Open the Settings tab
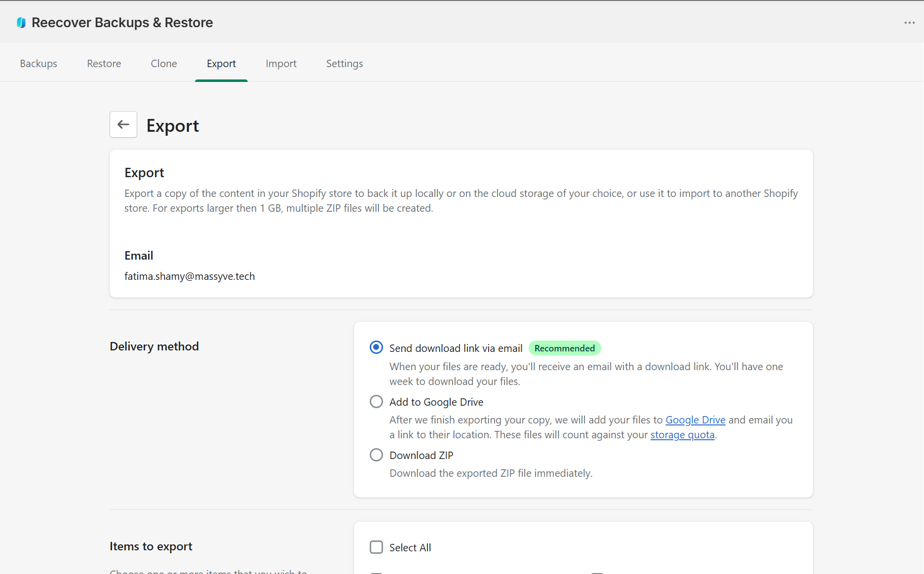This screenshot has height=574, width=924. (345, 64)
